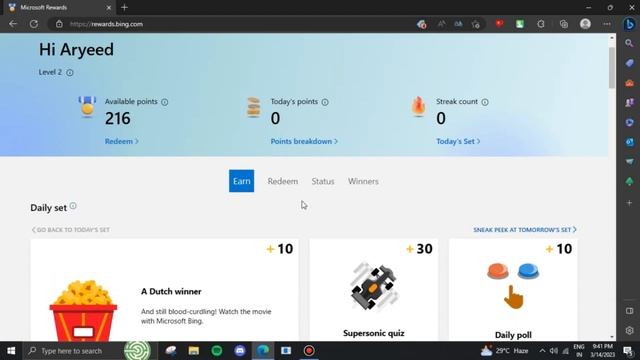Open the Daily poll card
This screenshot has height=360, width=640.
tap(513, 290)
